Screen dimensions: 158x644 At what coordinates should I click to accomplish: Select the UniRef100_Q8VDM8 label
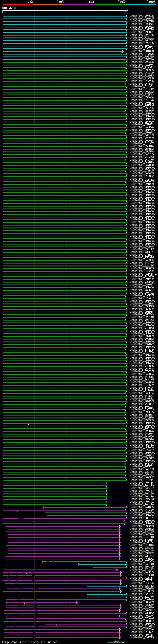142,247
